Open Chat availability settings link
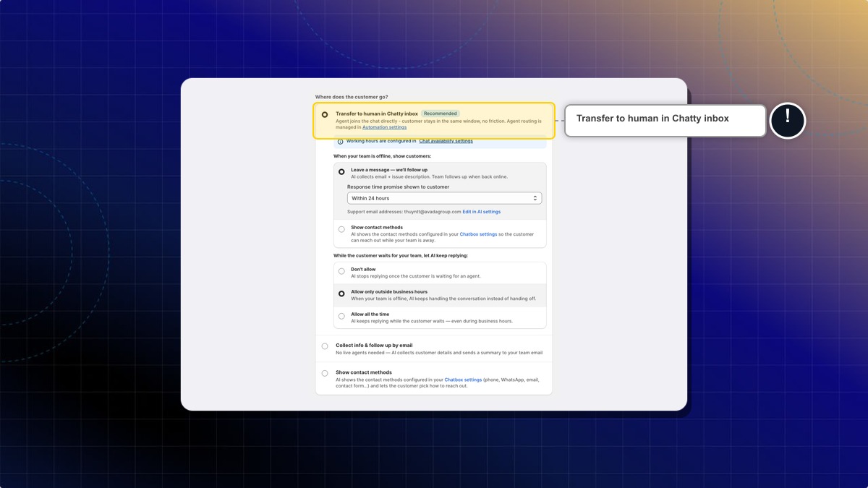The width and height of the screenshot is (868, 488). click(446, 141)
